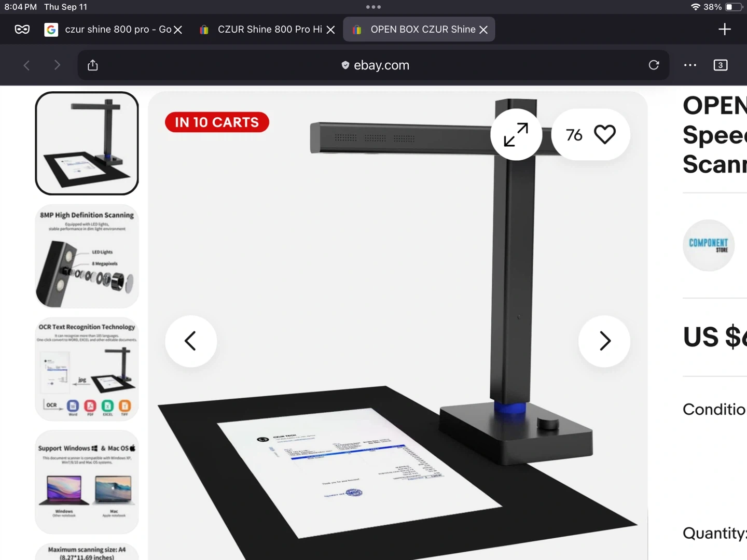The height and width of the screenshot is (560, 747).
Task: Tap the ebay.com address bar
Action: pyautogui.click(x=374, y=65)
